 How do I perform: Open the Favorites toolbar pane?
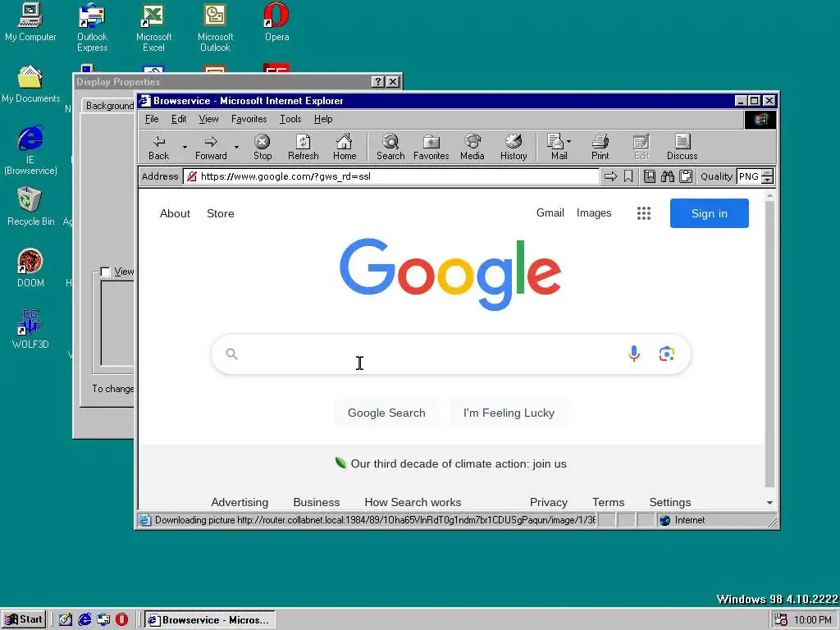pos(431,148)
